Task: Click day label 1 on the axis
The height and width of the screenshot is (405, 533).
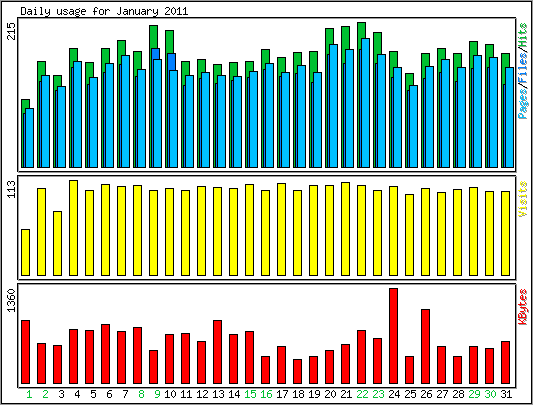Action: [29, 394]
